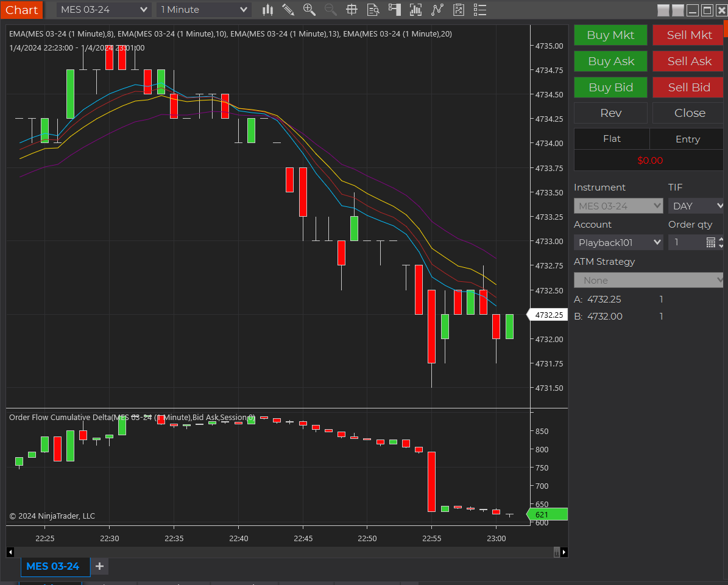
Task: Open the MES 03-24 instrument selector
Action: [x=104, y=10]
